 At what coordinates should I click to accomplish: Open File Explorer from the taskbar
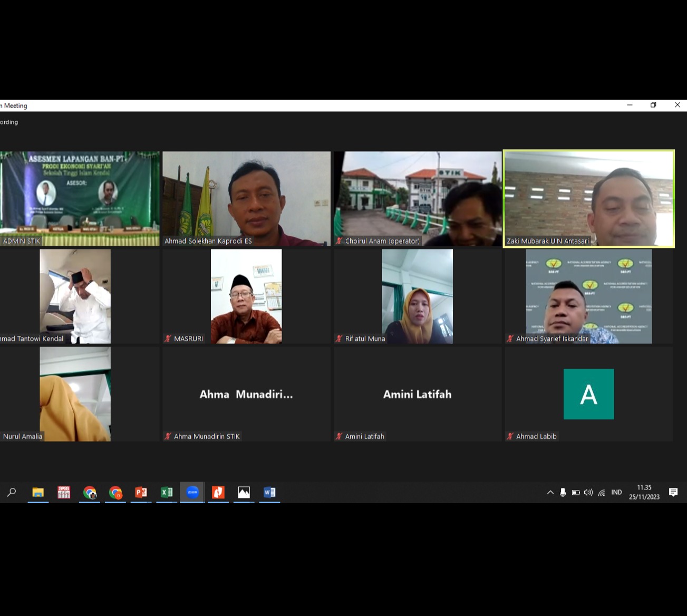(38, 492)
